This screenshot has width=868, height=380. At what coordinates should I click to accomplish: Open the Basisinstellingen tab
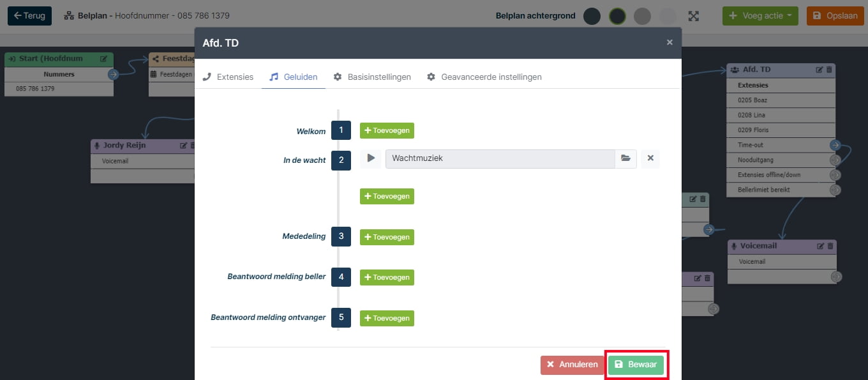coord(372,77)
